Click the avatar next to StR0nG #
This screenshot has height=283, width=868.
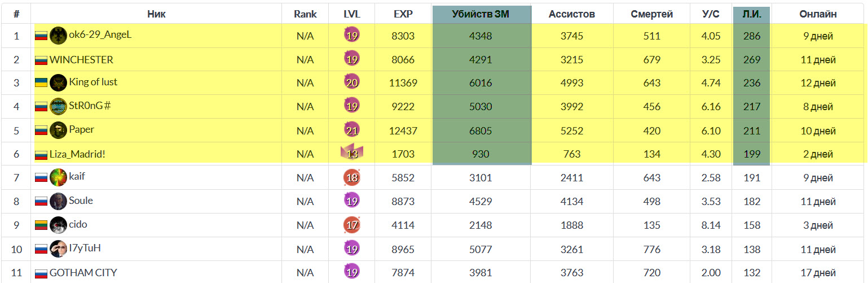pyautogui.click(x=58, y=106)
